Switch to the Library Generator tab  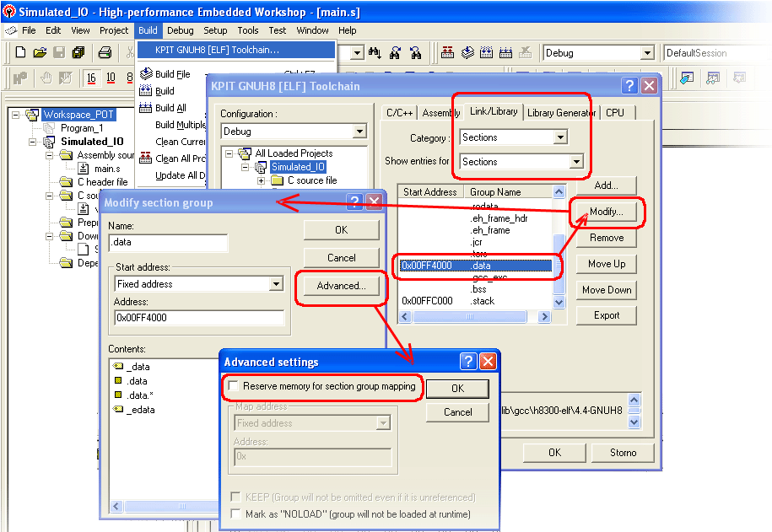point(562,112)
